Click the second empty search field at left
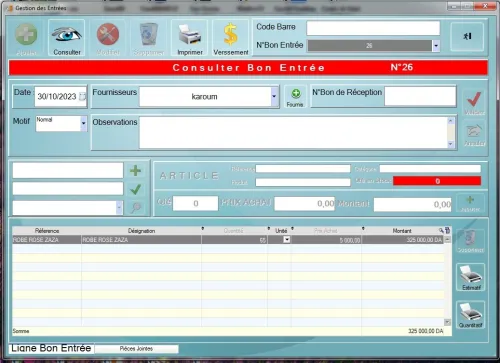500x363 pixels. 68,189
